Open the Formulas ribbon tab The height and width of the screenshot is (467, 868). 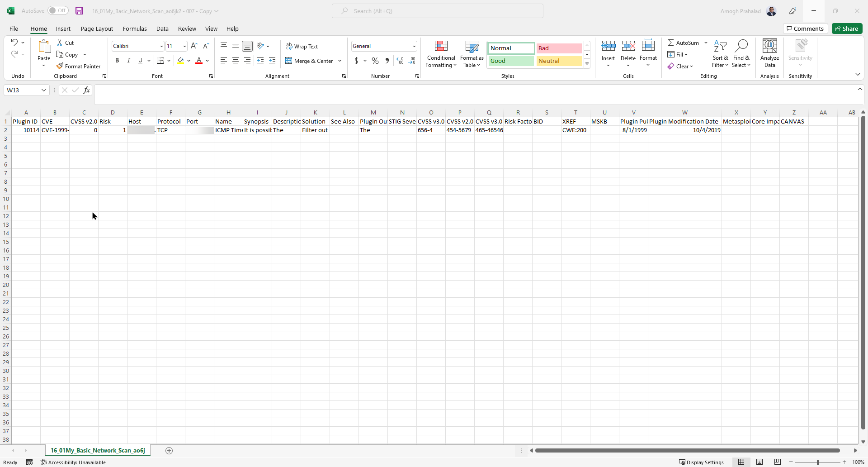pos(135,29)
